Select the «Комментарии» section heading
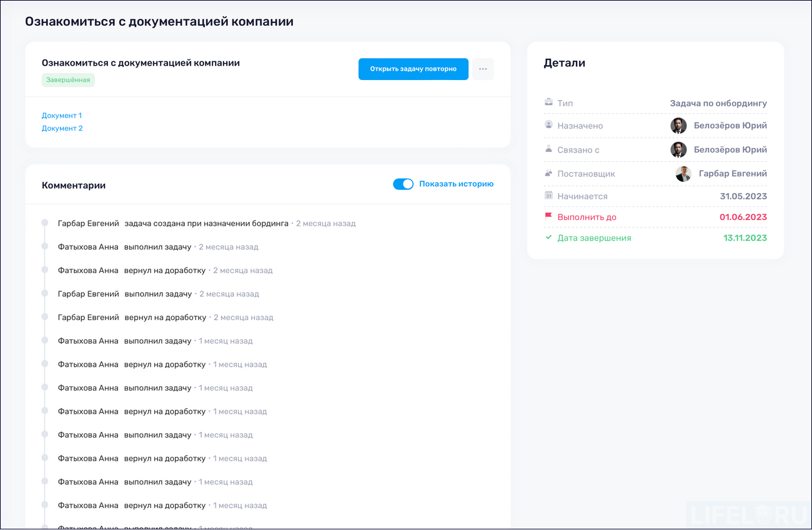The height and width of the screenshot is (530, 812). (74, 185)
